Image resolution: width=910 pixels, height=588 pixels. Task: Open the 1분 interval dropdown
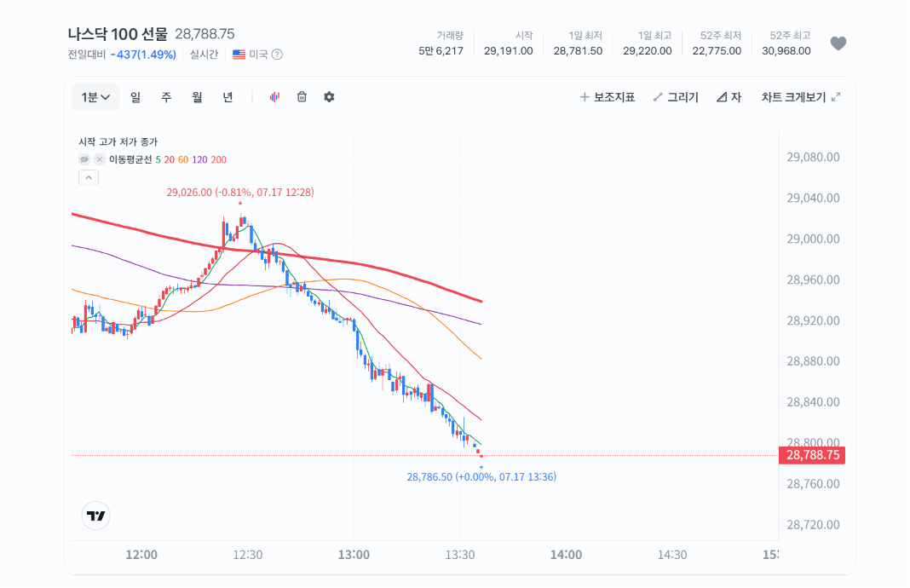(x=95, y=97)
